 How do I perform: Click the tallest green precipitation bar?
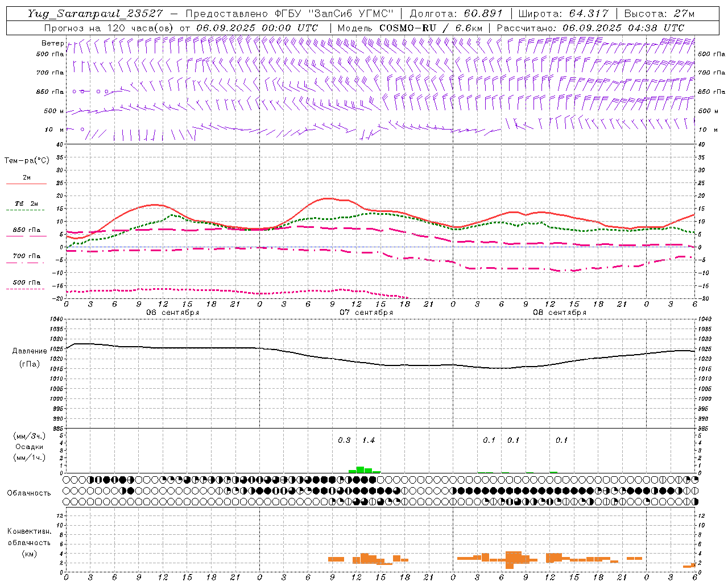coord(360,470)
